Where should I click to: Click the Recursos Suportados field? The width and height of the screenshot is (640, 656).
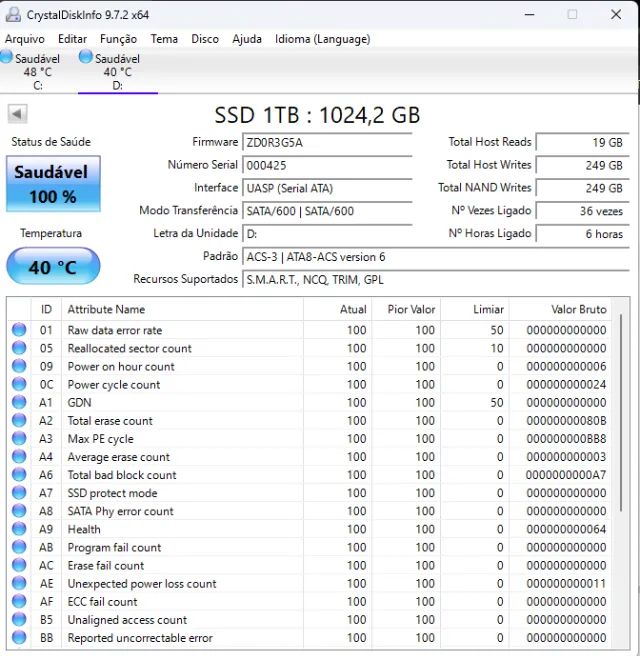pyautogui.click(x=436, y=279)
